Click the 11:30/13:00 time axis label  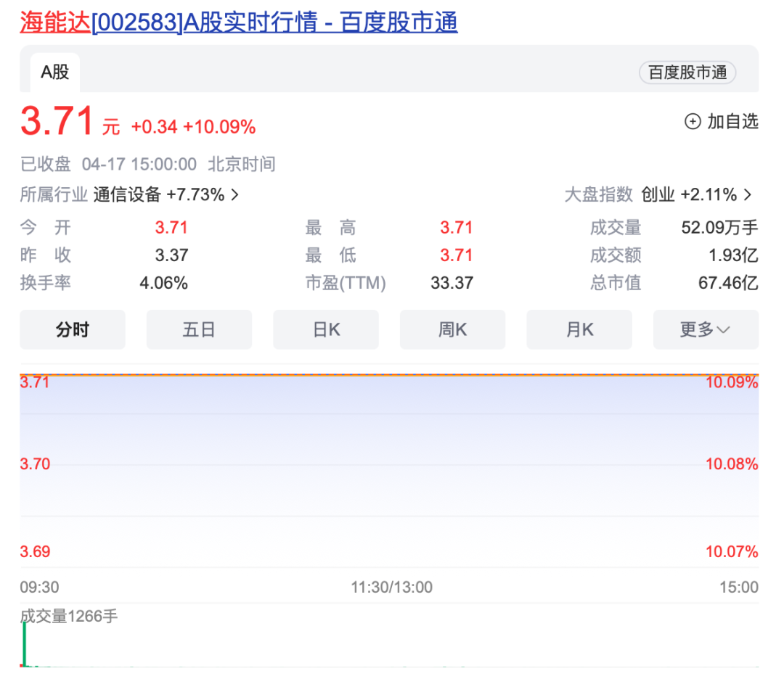point(391,587)
